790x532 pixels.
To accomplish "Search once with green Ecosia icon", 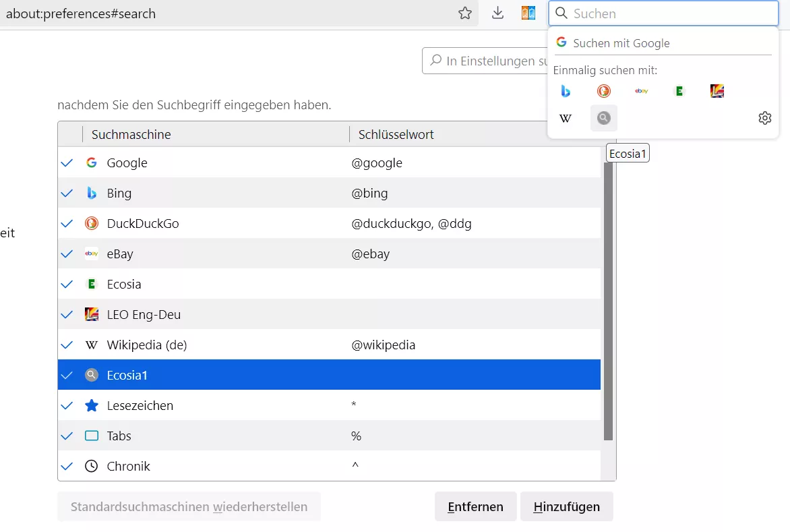I will pyautogui.click(x=679, y=91).
